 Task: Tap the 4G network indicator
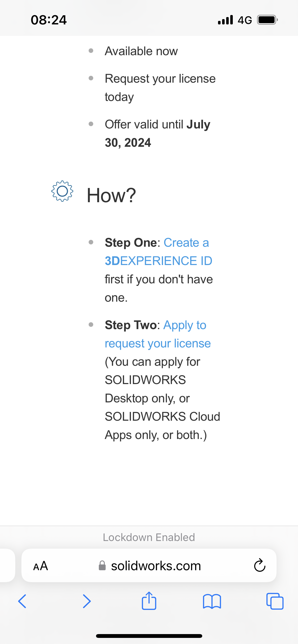[245, 20]
